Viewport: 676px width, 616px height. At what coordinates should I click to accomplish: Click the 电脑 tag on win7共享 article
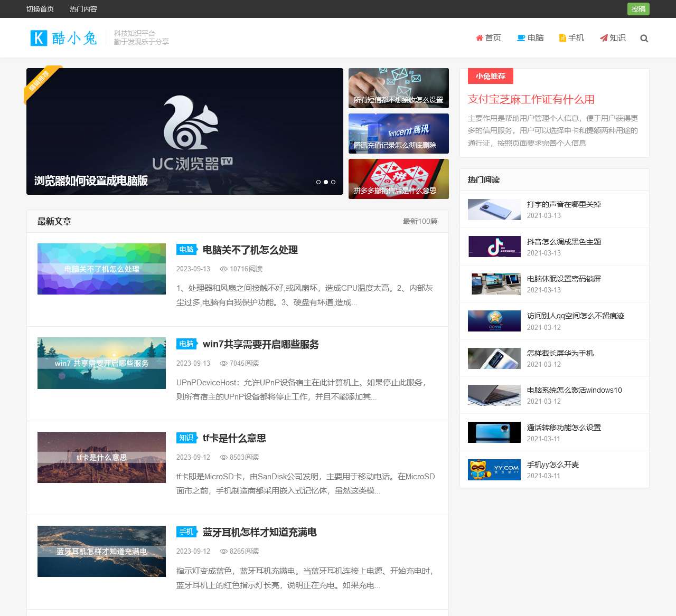point(186,344)
